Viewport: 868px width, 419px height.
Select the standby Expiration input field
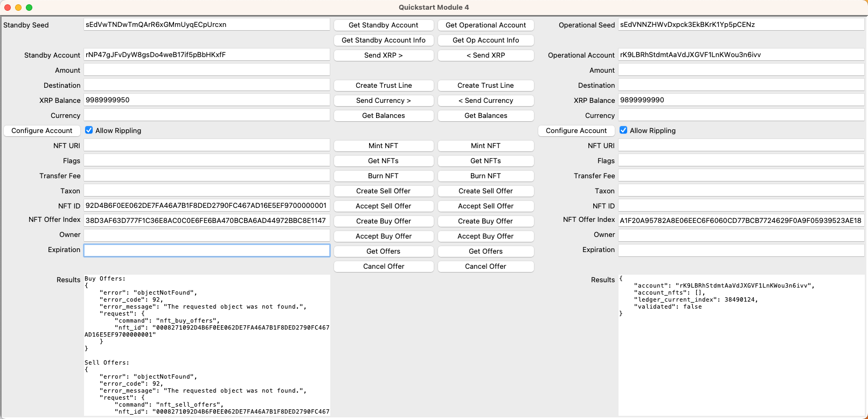tap(207, 250)
